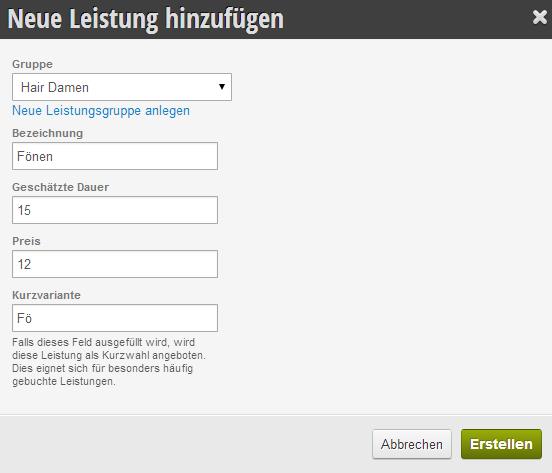Viewport: 552px width, 473px height.
Task: Click the Geschätzte Dauer label
Action: point(61,187)
